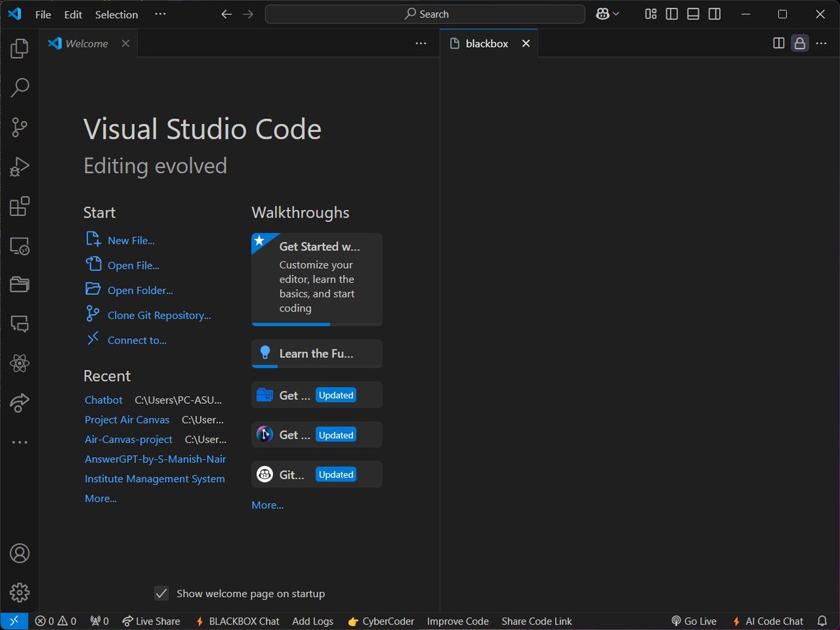The image size is (840, 630).
Task: Open the Edit menu
Action: tap(73, 14)
